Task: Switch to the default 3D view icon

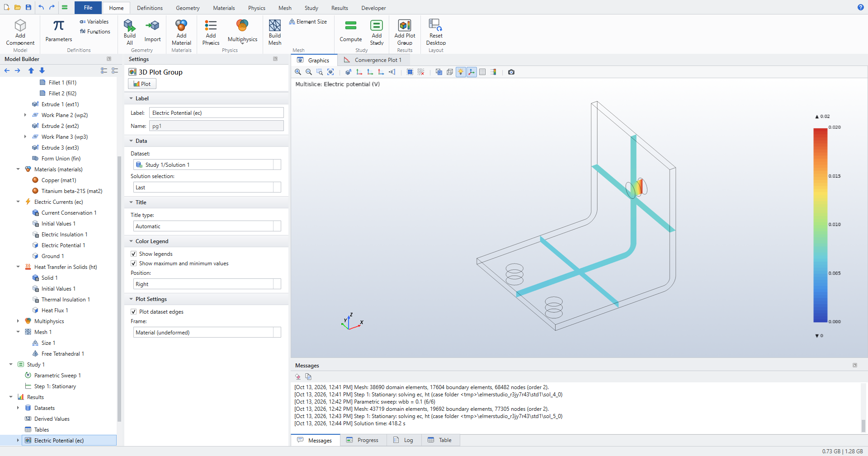Action: pos(349,72)
